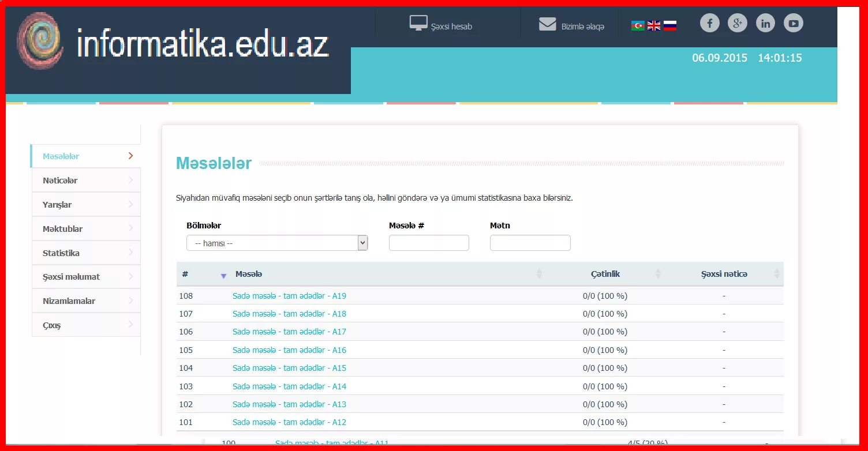Open problem Sadə məsələ - tam ədədlər - A16
The height and width of the screenshot is (451, 868).
pos(289,350)
